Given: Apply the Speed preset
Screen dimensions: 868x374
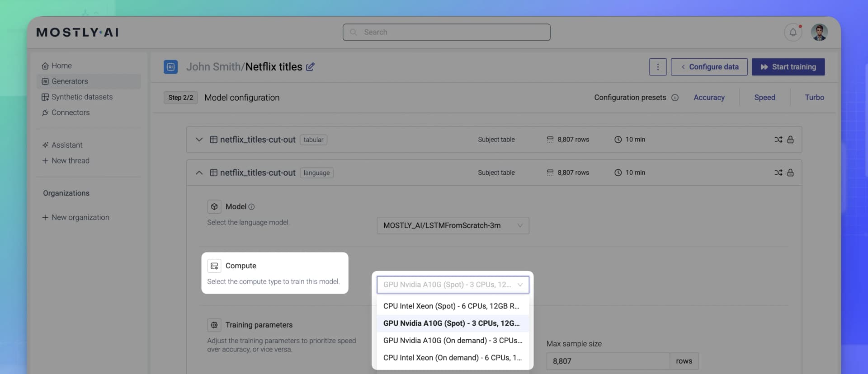Looking at the screenshot, I should click(x=764, y=98).
